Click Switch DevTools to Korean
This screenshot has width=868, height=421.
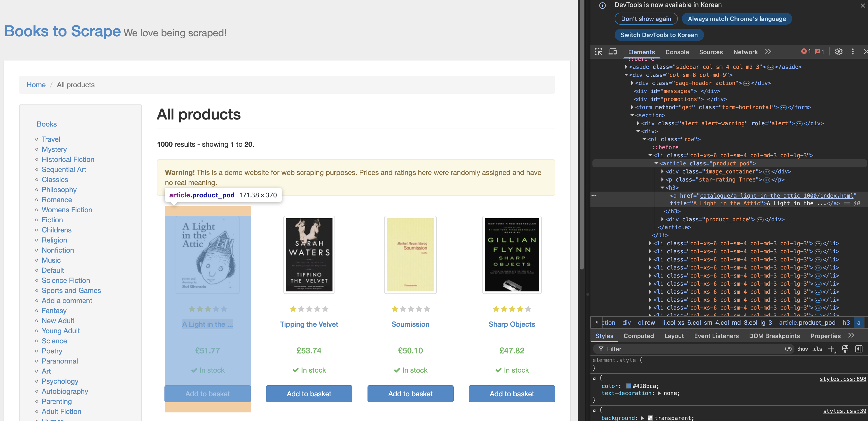point(659,35)
